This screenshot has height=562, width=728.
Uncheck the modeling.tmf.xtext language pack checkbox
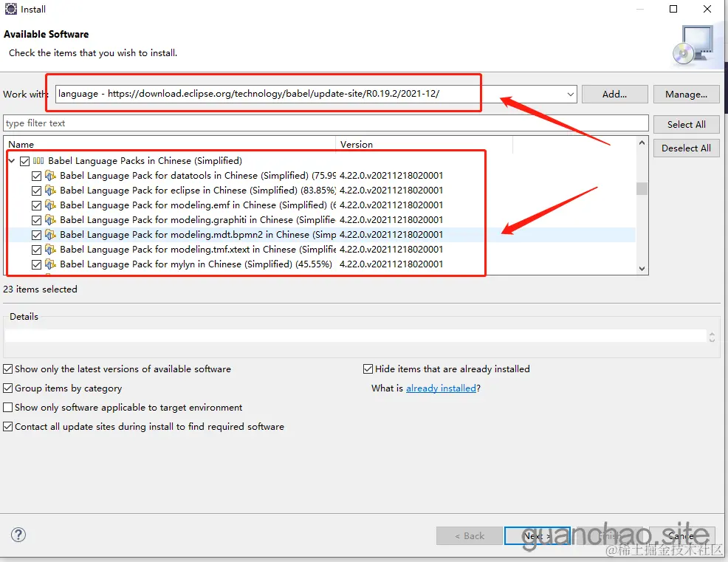37,250
